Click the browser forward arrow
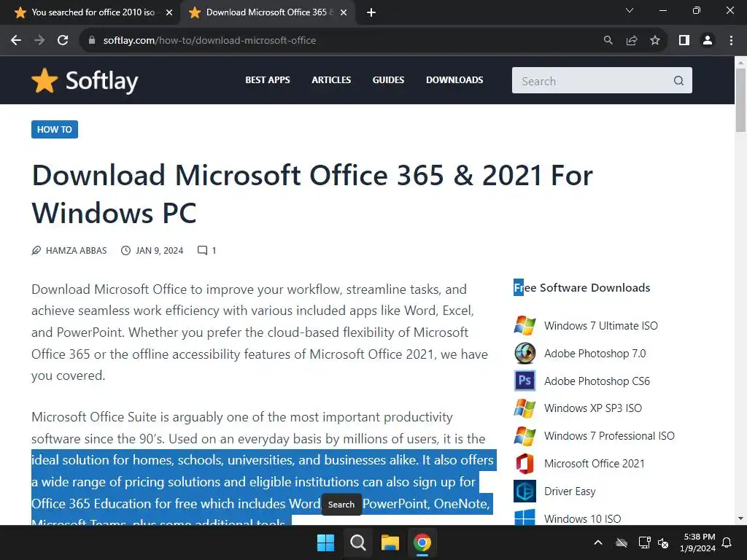 pos(39,41)
